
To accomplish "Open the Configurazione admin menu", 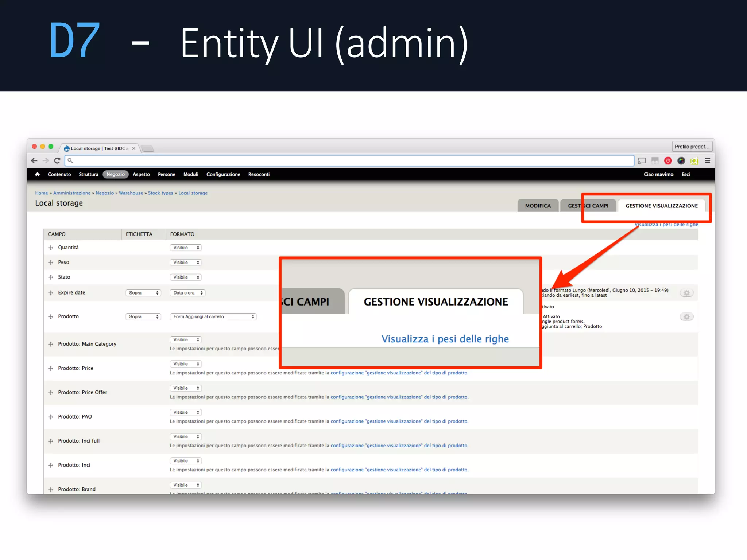I will (223, 174).
